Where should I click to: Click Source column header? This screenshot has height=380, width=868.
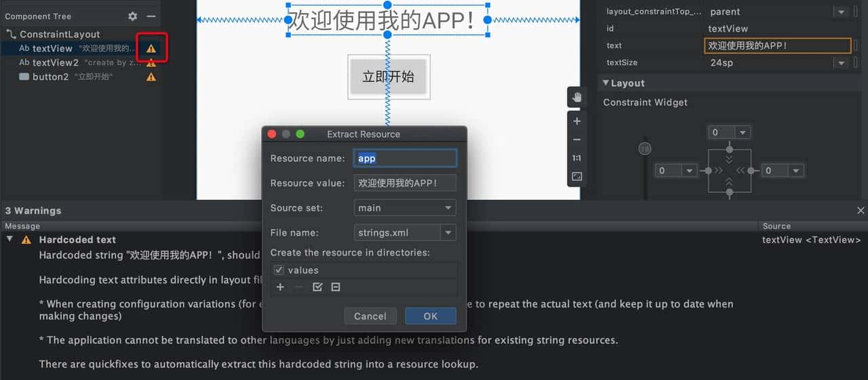776,226
